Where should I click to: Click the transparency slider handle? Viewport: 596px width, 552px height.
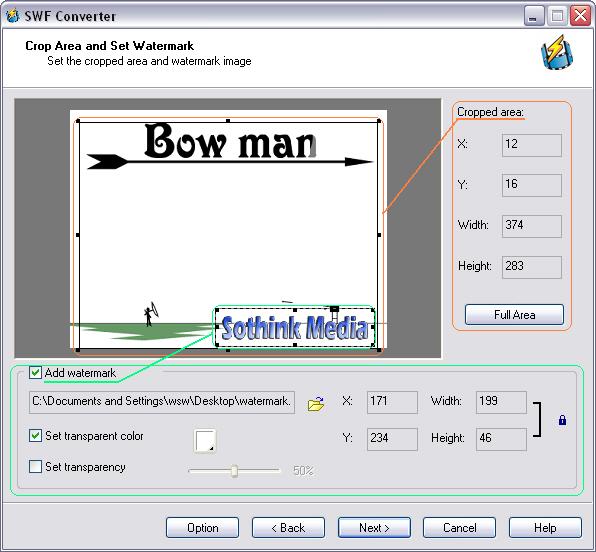pyautogui.click(x=234, y=471)
